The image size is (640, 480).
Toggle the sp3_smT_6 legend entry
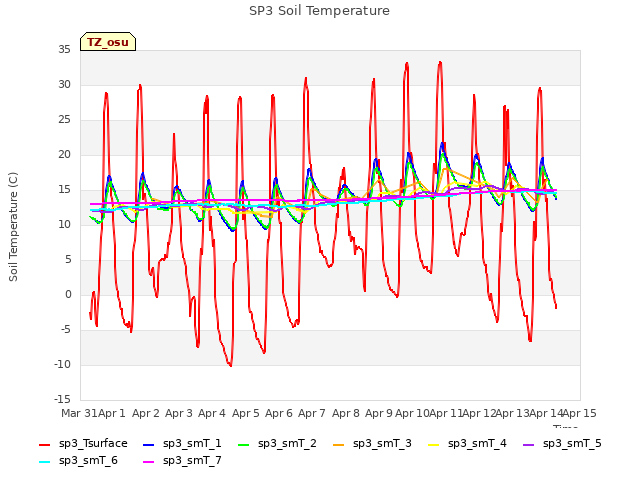tap(78, 461)
